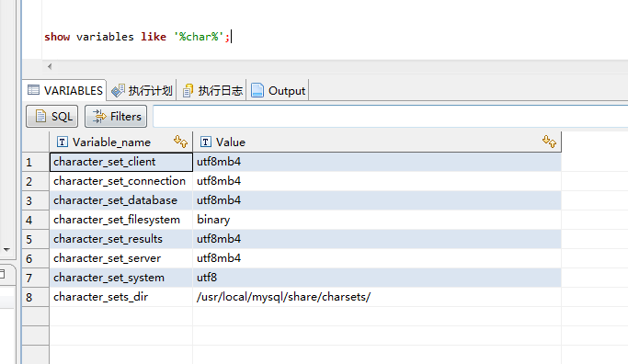Click the execution plan icon on 执行计划 tab
Viewport: 628px width, 364px height.
coord(118,91)
